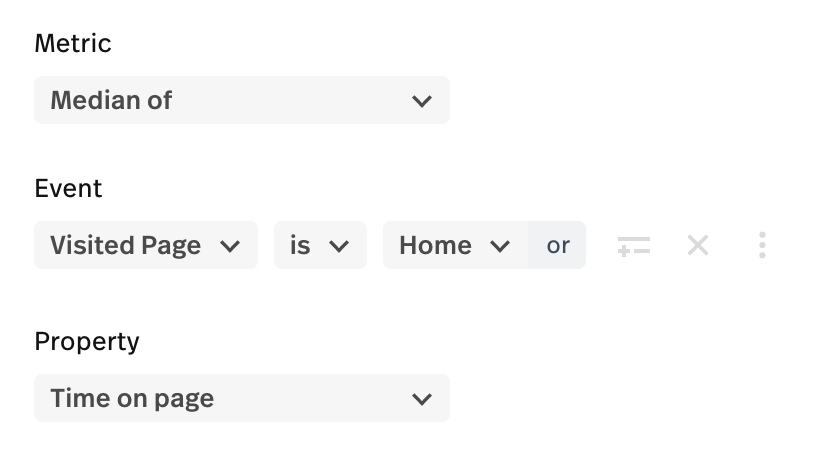Image resolution: width=824 pixels, height=456 pixels.
Task: Open the Median of metric dropdown
Action: [x=242, y=100]
